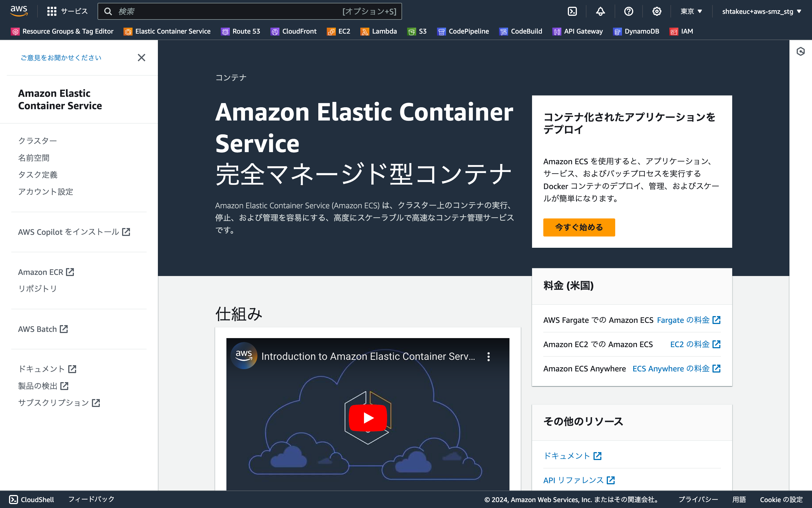
Task: Expand the shtakeuc+aws-smz_stg account menu
Action: tap(762, 11)
